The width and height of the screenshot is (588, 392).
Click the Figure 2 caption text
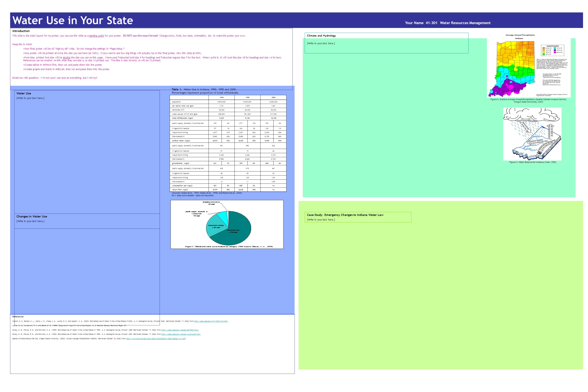click(x=528, y=101)
